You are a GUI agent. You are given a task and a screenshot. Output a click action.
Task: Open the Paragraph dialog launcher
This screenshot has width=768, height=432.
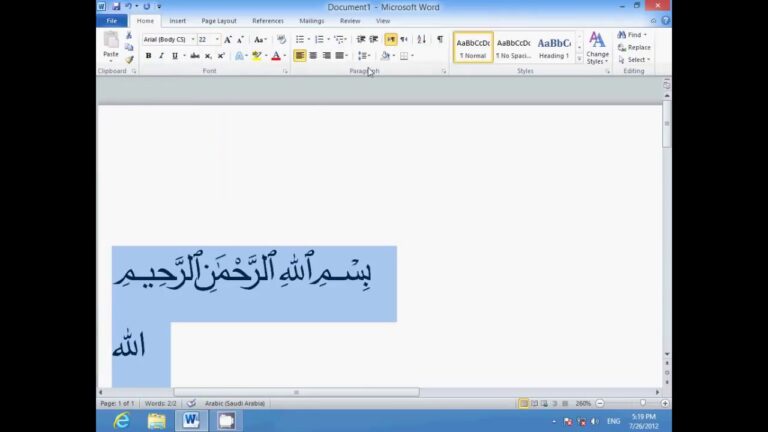tap(444, 72)
